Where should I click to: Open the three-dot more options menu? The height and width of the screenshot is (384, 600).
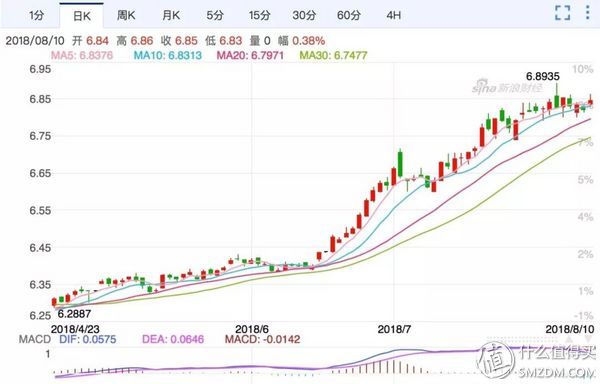(x=587, y=13)
